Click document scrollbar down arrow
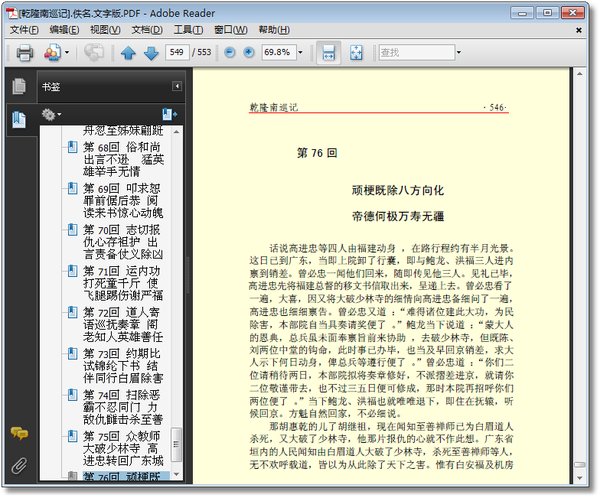This screenshot has height=498, width=600. [580, 478]
